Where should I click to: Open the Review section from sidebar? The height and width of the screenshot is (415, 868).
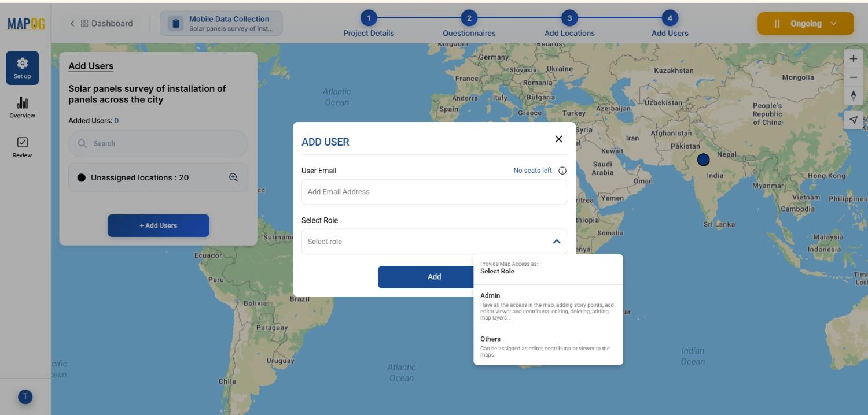22,147
